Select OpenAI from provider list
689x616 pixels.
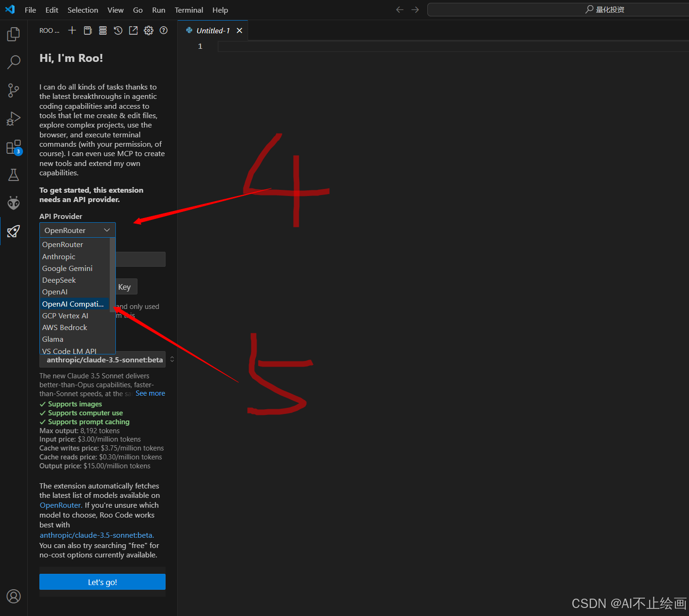(75, 292)
